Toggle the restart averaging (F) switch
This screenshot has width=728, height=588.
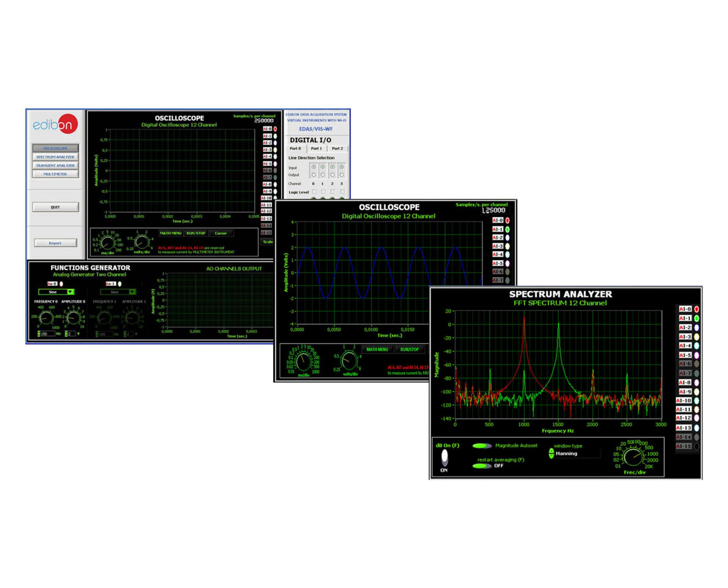(x=481, y=465)
